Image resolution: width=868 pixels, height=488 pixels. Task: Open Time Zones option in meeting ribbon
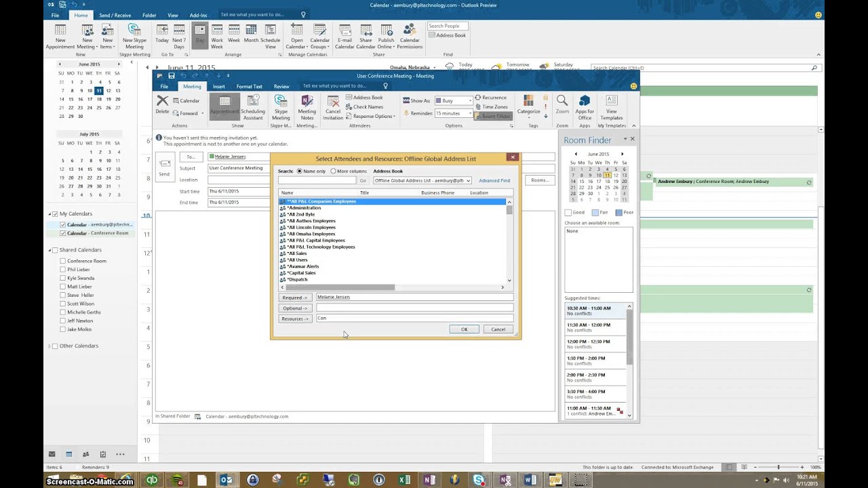click(x=491, y=106)
